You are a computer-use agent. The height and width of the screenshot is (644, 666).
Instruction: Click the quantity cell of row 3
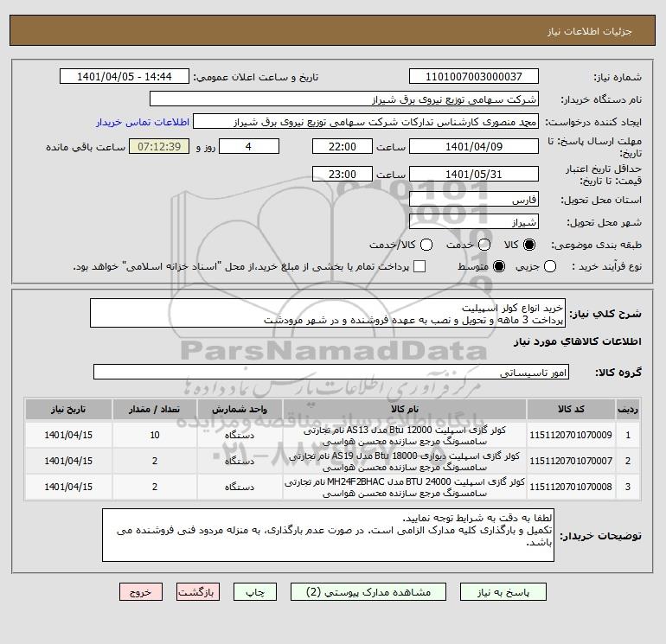pos(155,487)
